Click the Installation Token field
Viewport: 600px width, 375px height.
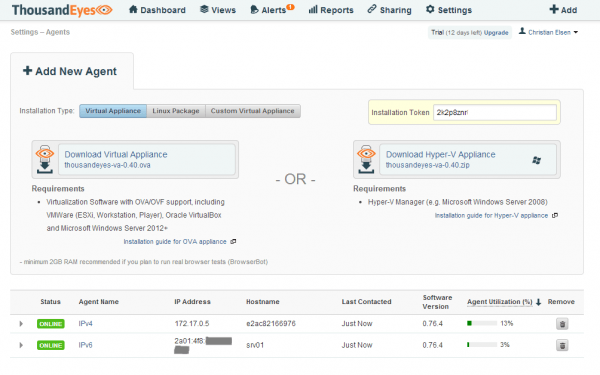(495, 112)
